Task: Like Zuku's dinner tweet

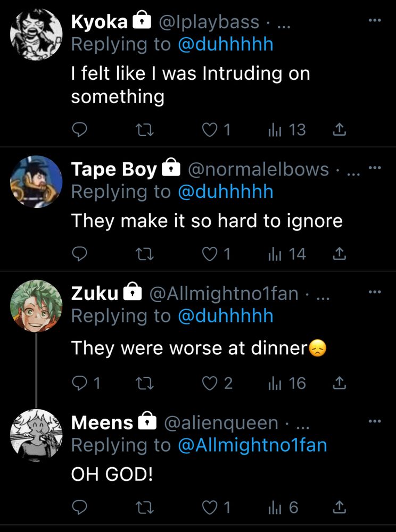Action: tap(211, 383)
